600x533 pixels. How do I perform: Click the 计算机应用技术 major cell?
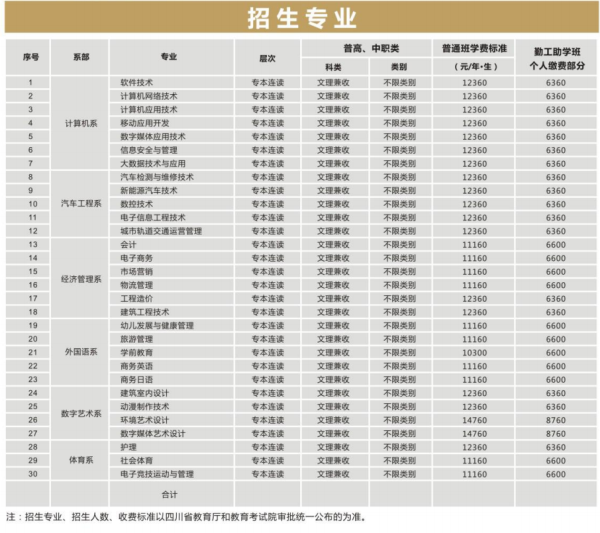tap(171, 109)
